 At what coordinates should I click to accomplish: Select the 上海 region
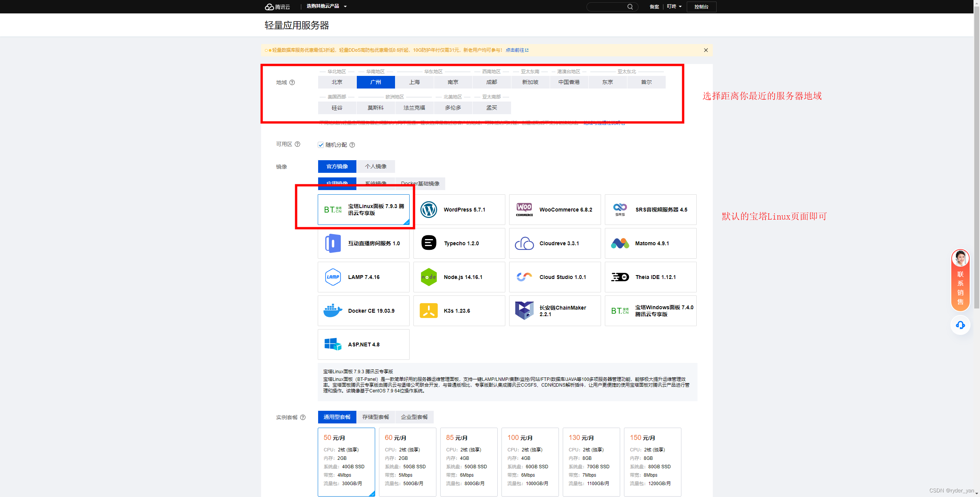tap(414, 82)
